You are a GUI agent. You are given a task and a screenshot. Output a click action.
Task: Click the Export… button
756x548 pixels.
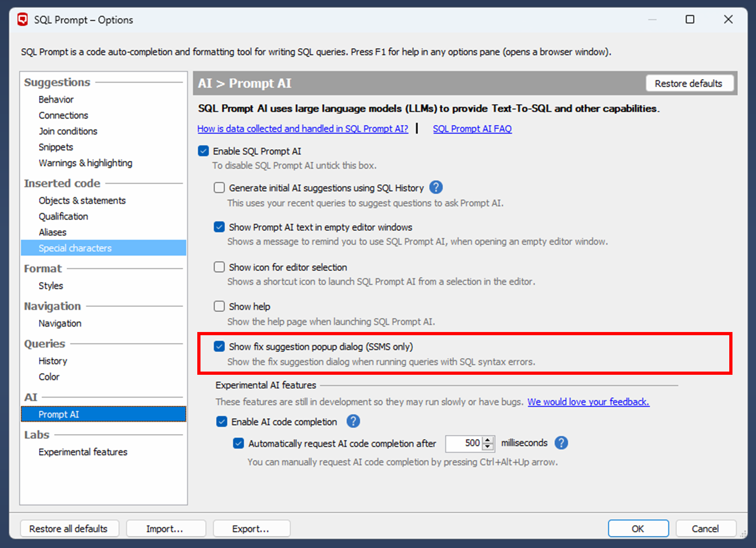pos(251,529)
